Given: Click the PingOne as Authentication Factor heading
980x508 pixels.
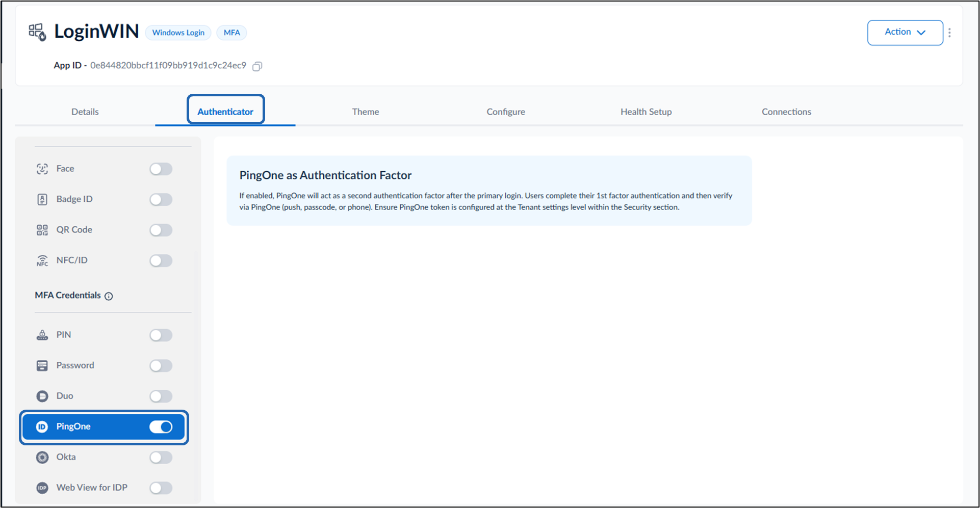Looking at the screenshot, I should (x=325, y=175).
